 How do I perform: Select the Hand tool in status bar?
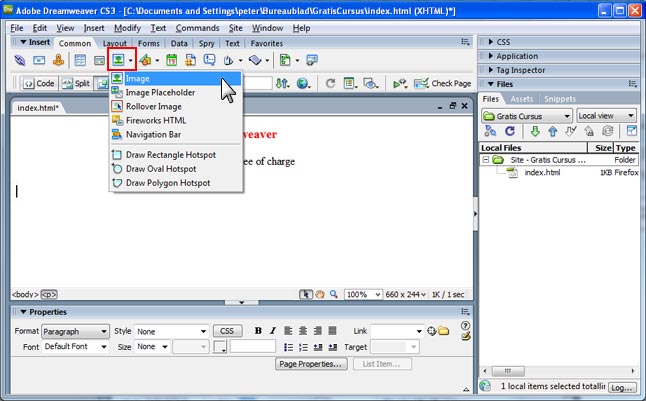320,294
